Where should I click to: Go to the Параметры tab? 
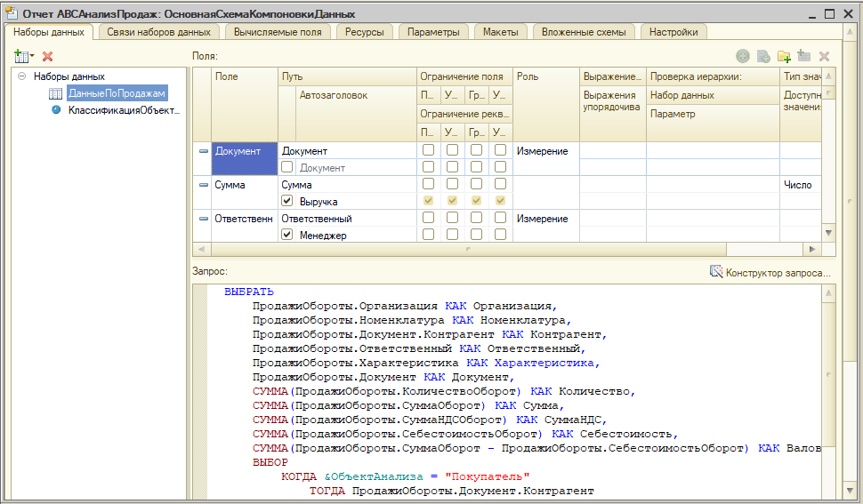[433, 32]
